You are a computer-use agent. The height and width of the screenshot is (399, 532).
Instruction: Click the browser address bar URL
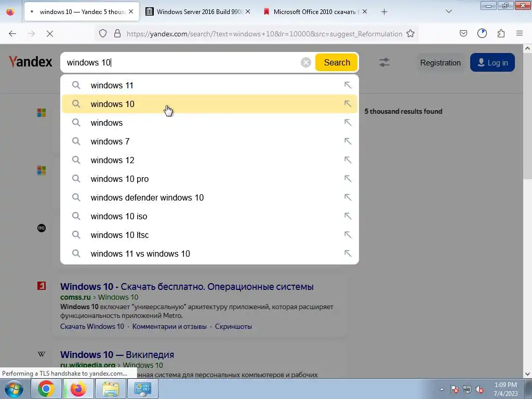(264, 34)
